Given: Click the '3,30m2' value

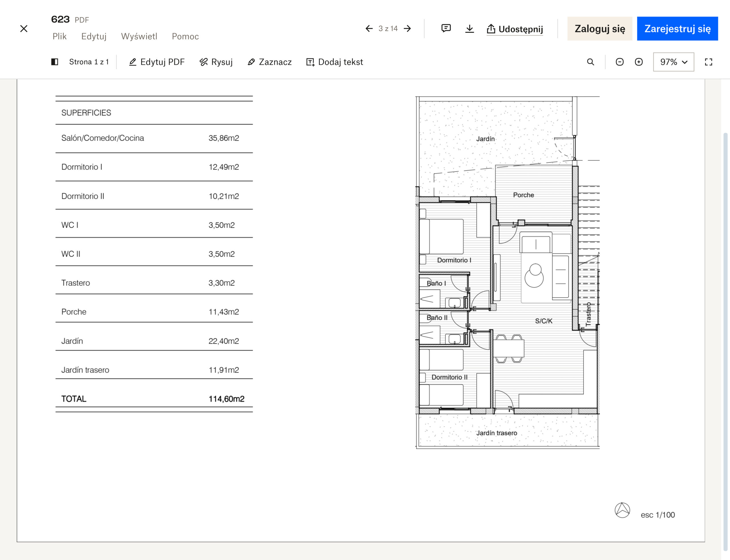Looking at the screenshot, I should pos(222,283).
